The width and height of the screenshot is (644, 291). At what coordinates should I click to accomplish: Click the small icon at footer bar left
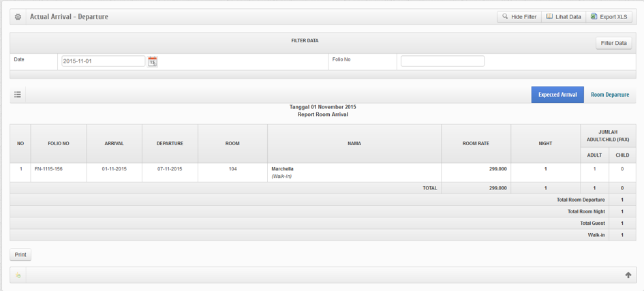coord(18,275)
